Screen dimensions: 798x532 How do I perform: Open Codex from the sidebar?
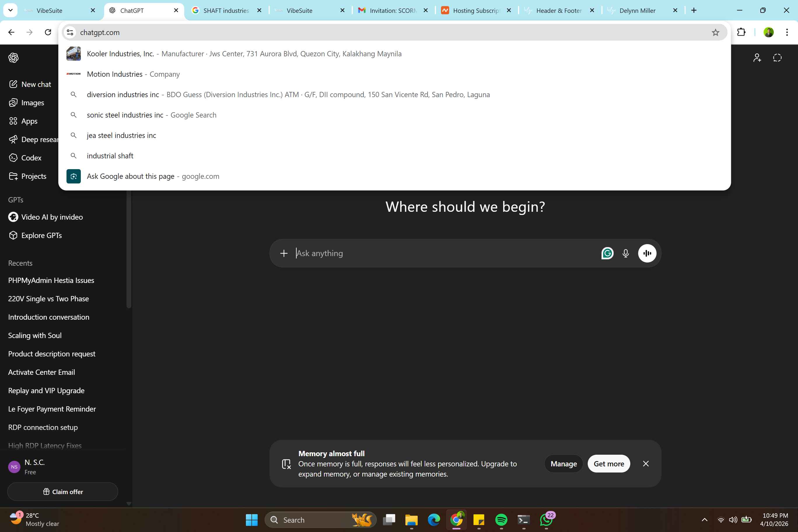pyautogui.click(x=25, y=158)
